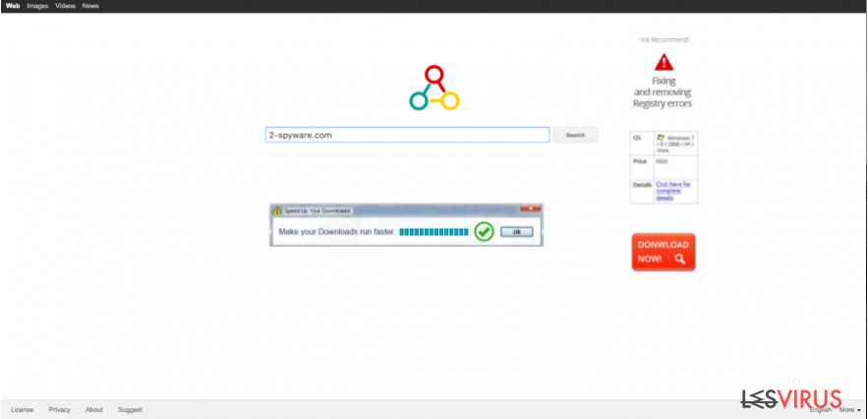
Task: Click the 'We Recommend' label
Action: [x=664, y=40]
